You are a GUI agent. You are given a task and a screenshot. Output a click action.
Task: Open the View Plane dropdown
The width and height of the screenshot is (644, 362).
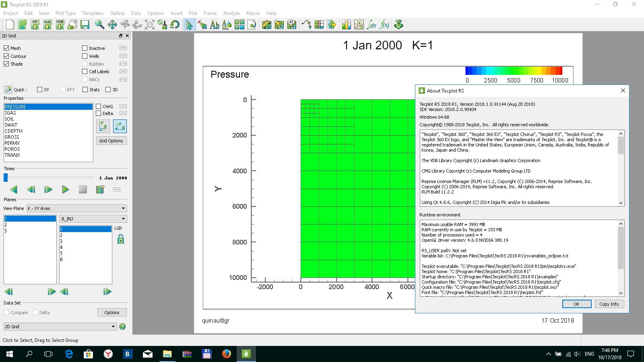click(77, 208)
